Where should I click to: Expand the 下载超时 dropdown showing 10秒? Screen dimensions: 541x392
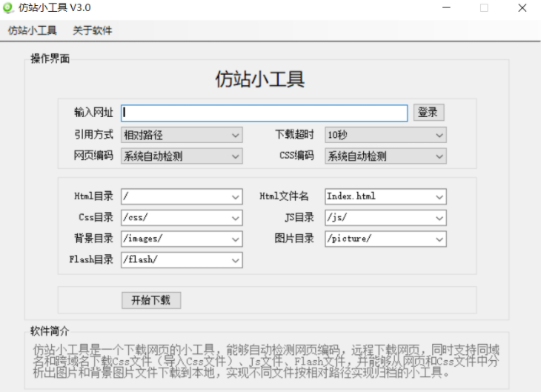(x=385, y=135)
